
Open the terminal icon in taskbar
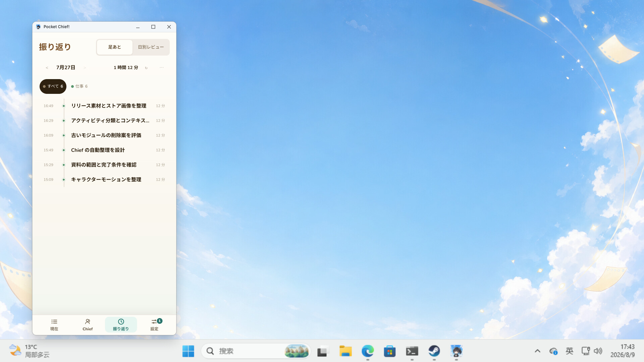coord(412,351)
